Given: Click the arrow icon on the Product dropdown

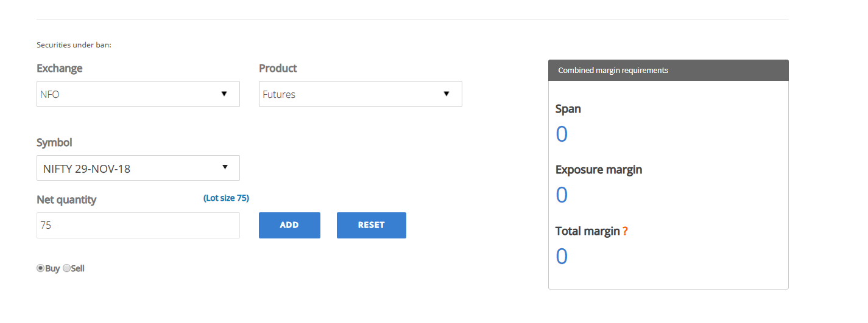Looking at the screenshot, I should point(446,94).
